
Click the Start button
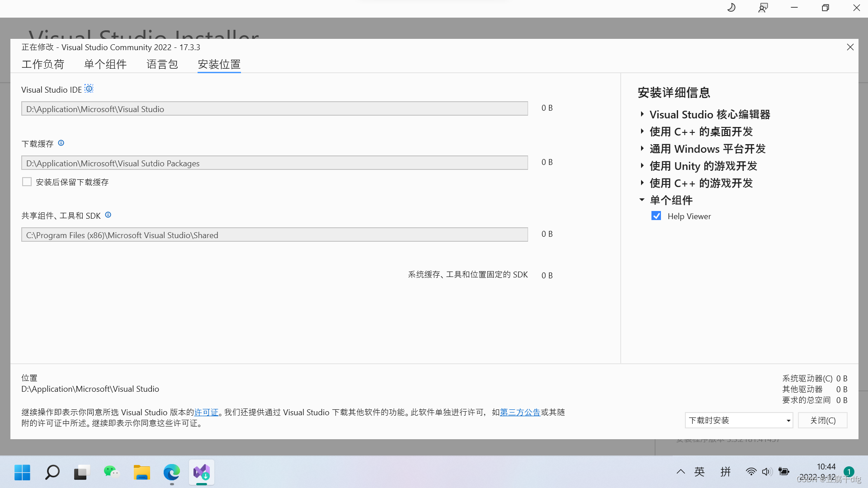(22, 472)
